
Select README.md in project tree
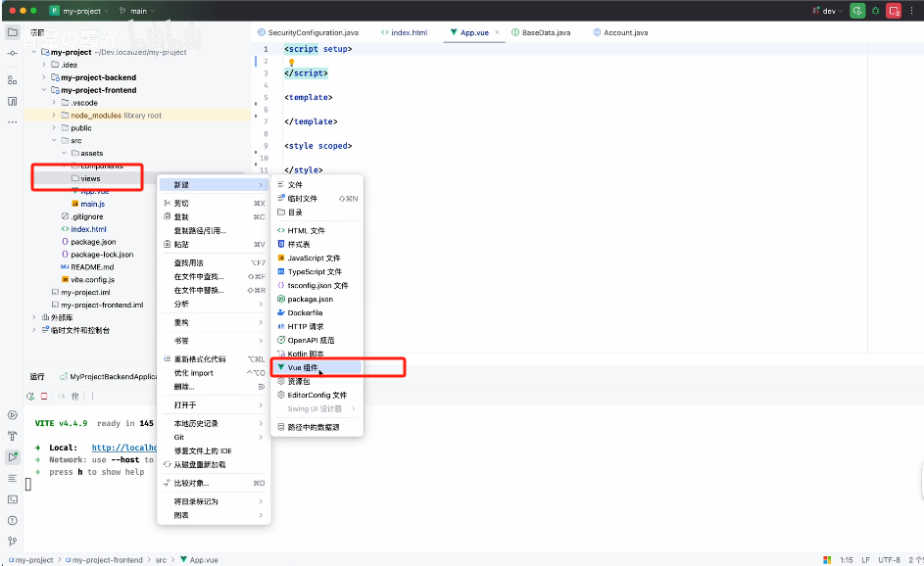pyautogui.click(x=87, y=267)
